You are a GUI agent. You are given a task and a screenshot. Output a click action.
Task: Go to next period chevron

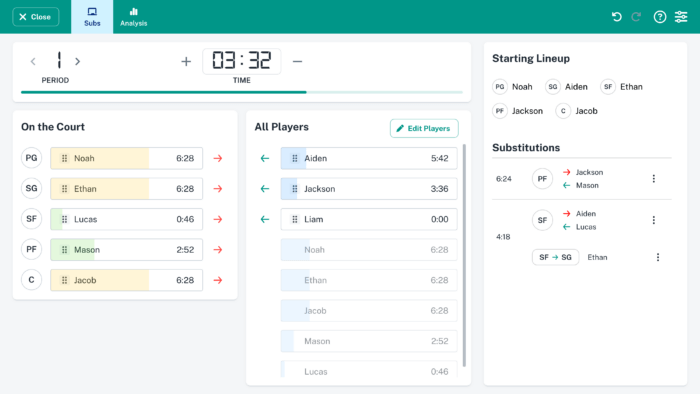coord(78,62)
